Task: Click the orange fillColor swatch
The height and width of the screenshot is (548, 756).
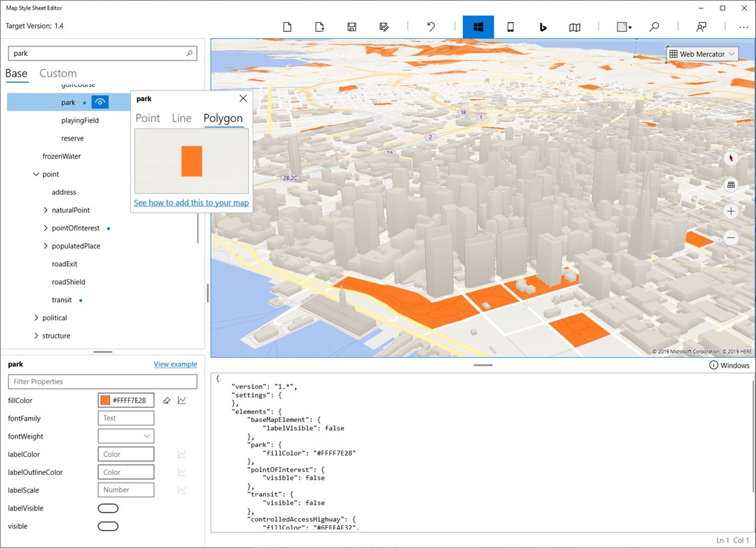Action: 105,400
